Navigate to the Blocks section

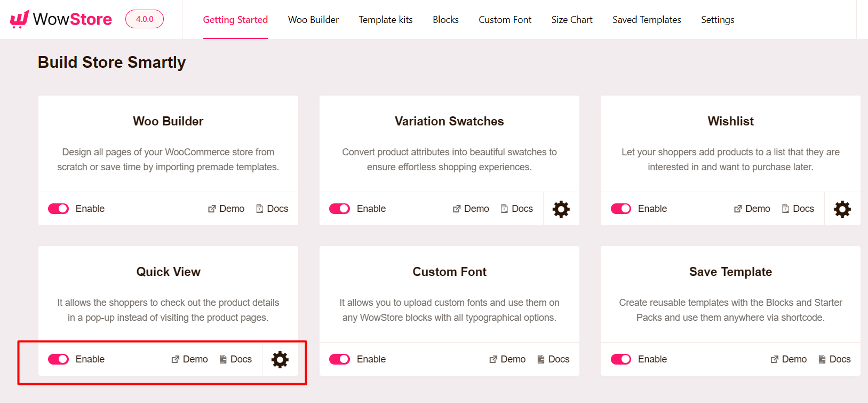[445, 20]
